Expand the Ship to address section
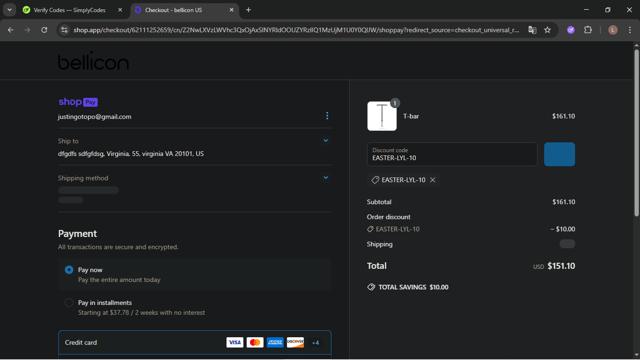This screenshot has height=360, width=640. coord(325,140)
